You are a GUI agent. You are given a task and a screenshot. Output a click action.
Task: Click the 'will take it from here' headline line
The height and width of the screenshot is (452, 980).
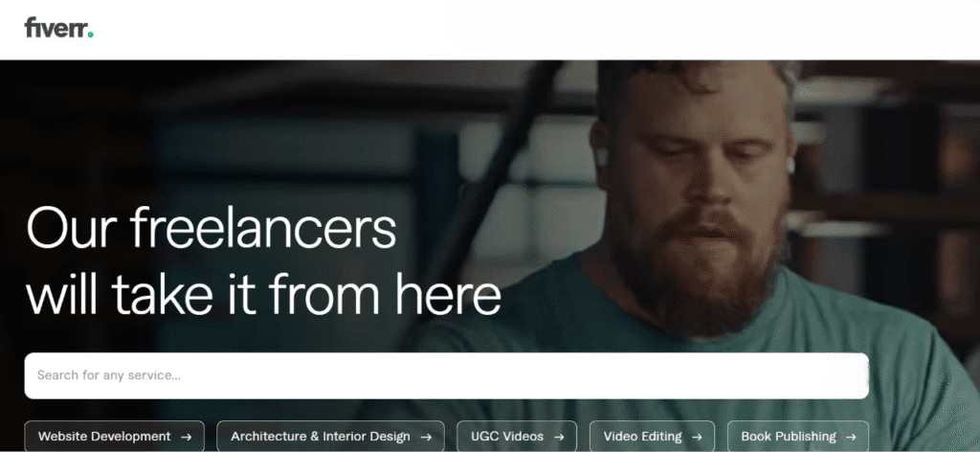(264, 293)
